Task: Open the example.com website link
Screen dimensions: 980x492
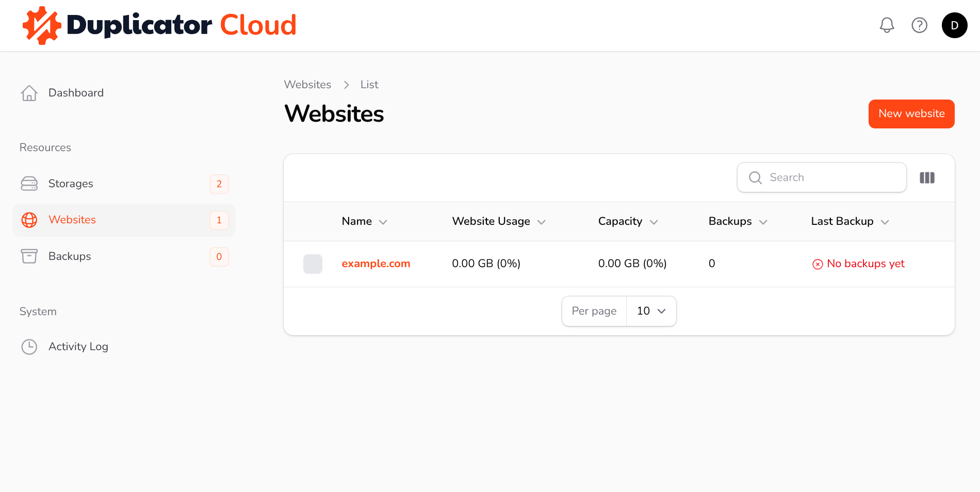Action: 375,264
